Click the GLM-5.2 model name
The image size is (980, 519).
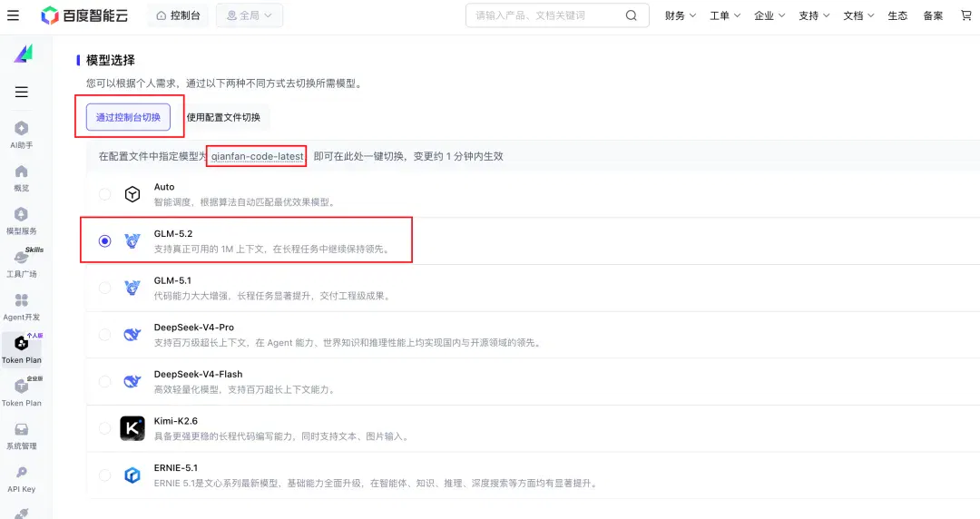pyautogui.click(x=173, y=234)
